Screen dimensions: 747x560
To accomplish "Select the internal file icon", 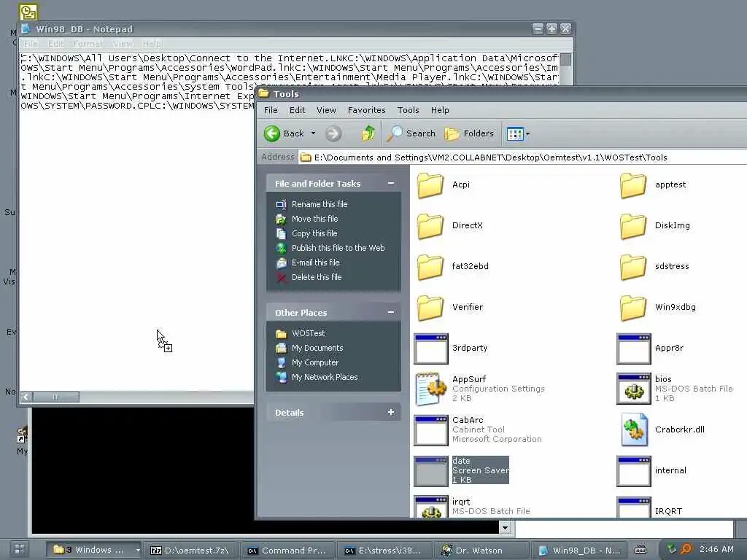I will pyautogui.click(x=634, y=472).
